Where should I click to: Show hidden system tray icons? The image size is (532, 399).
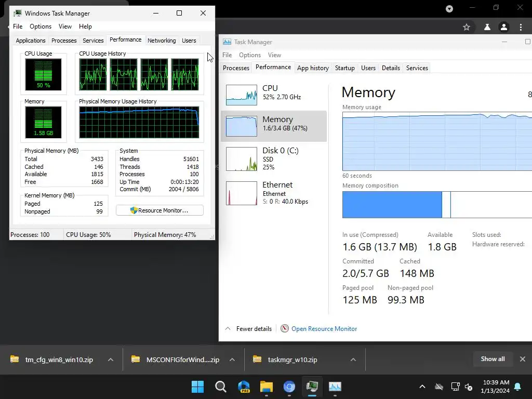coord(422,387)
